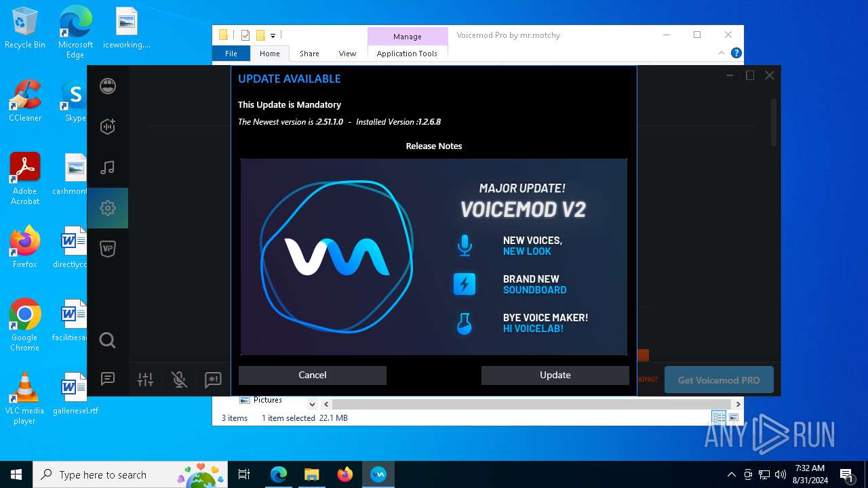Viewport: 868px width, 488px height.
Task: Select the iceworking image file on desktop
Action: pos(126,28)
